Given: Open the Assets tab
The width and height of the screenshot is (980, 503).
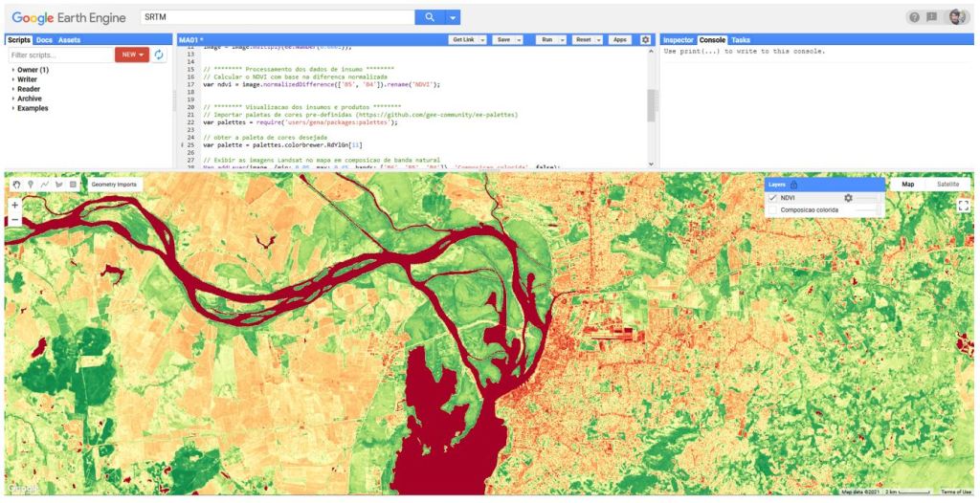Looking at the screenshot, I should point(69,40).
